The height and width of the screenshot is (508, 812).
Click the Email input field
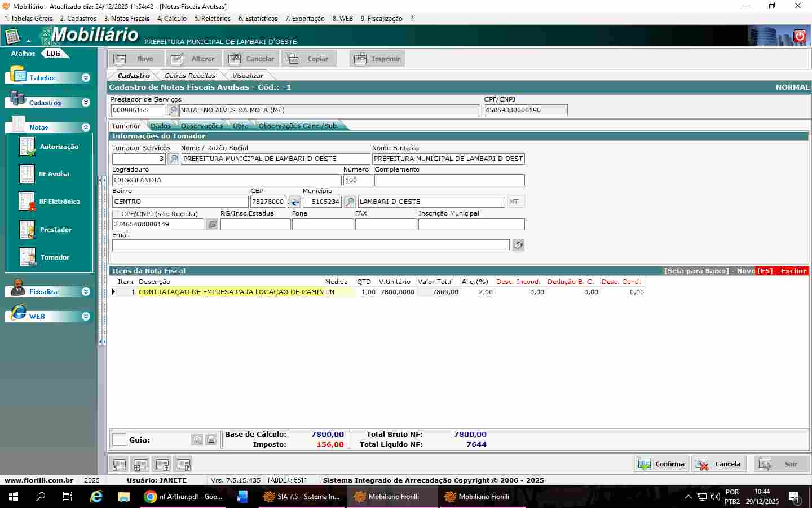click(x=310, y=246)
